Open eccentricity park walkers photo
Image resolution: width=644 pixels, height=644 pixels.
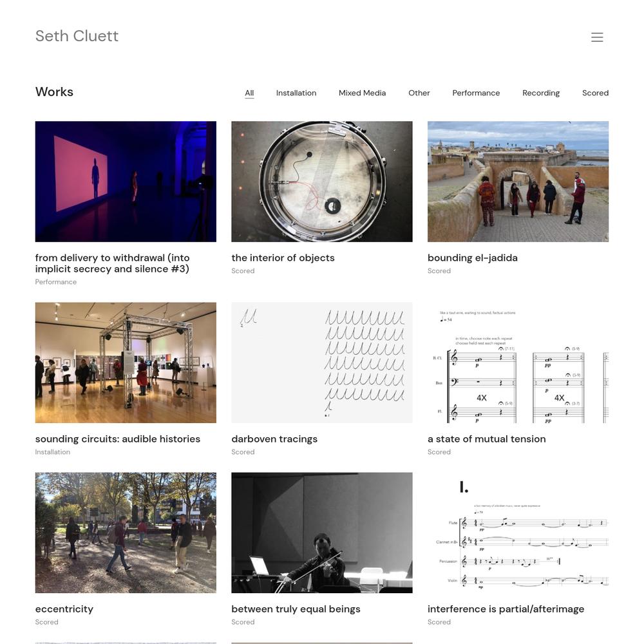[126, 533]
